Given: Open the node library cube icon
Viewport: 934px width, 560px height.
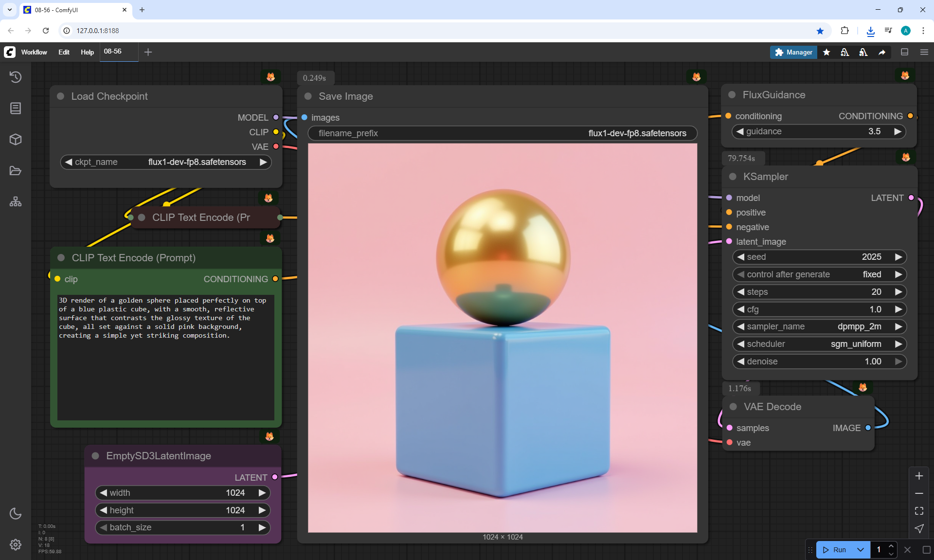Looking at the screenshot, I should 16,140.
